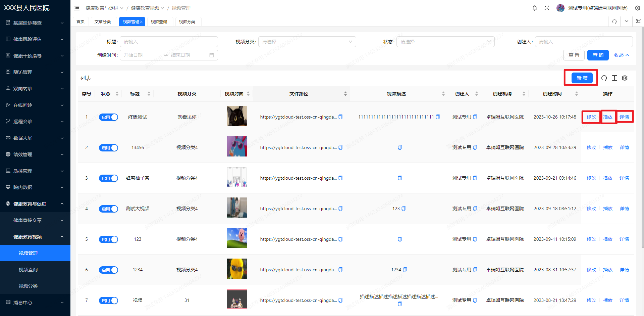Click the 新增 button to add a video
This screenshot has height=316, width=644.
581,78
